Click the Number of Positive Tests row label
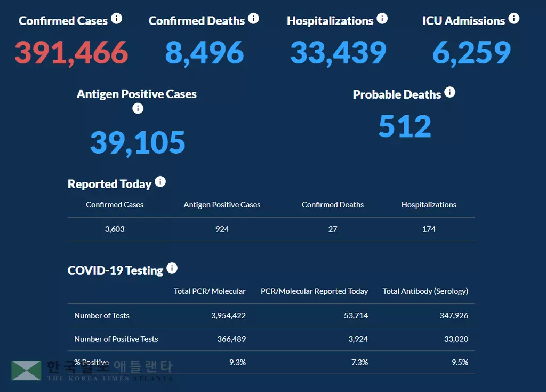 point(116,339)
